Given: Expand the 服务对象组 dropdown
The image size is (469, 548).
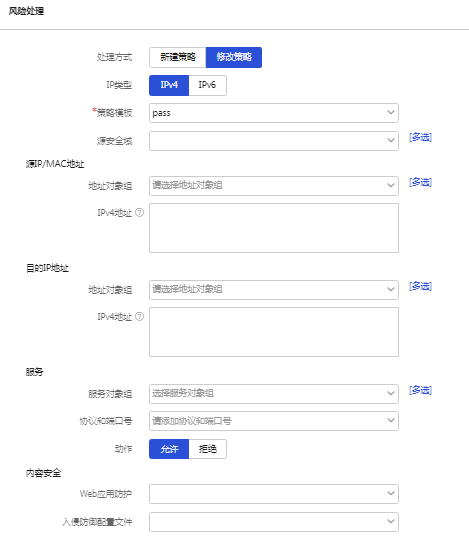Looking at the screenshot, I should [274, 394].
